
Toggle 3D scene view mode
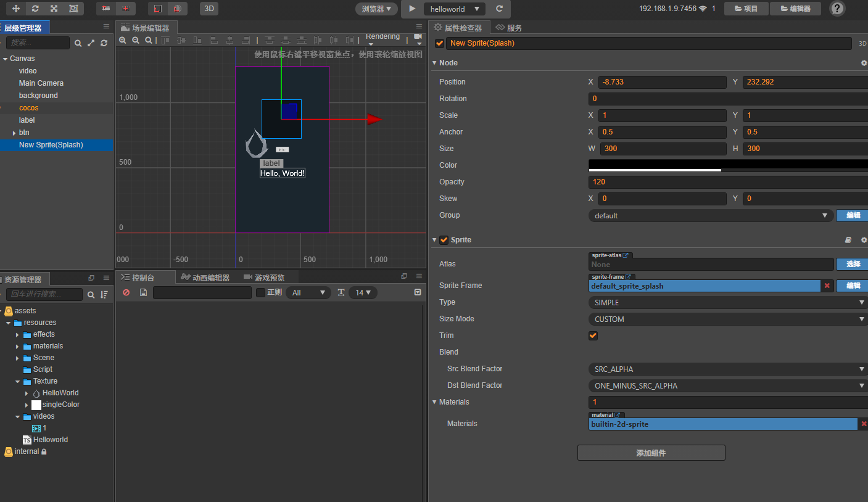tap(209, 9)
